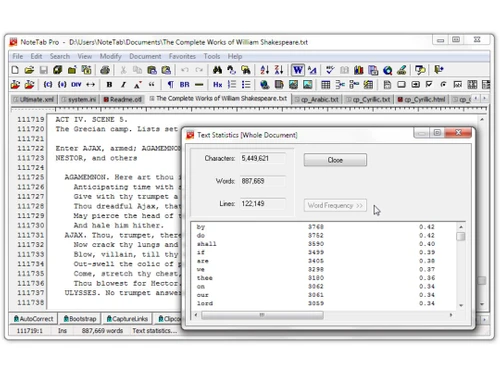Insert hyperlink globe icon
The image size is (500, 375).
(x=265, y=85)
